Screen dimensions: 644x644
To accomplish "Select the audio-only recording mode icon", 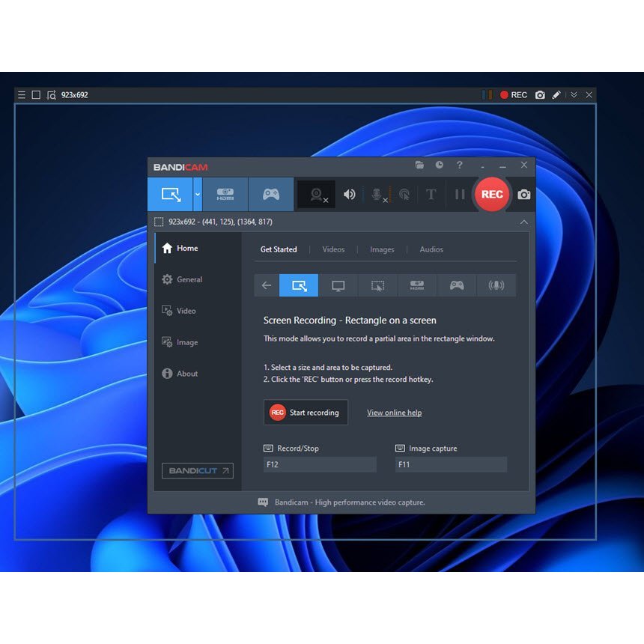I will tap(496, 285).
